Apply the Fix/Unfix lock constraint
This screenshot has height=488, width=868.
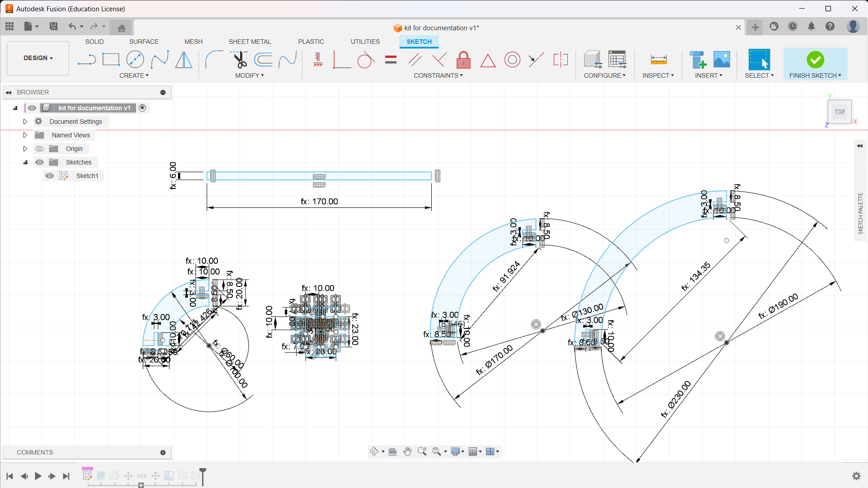tap(463, 60)
